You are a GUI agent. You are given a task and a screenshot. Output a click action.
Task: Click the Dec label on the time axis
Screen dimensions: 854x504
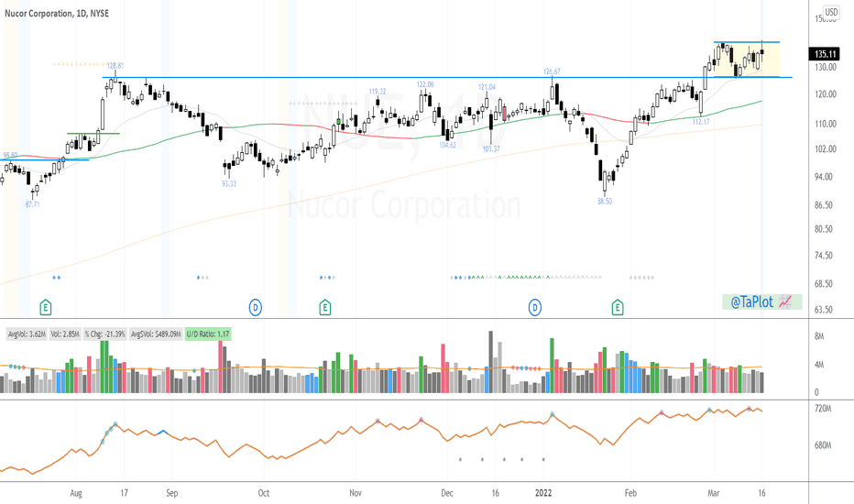tap(446, 493)
